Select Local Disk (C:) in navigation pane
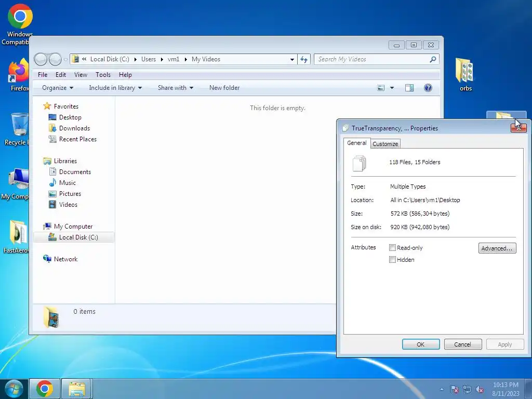 [74, 237]
